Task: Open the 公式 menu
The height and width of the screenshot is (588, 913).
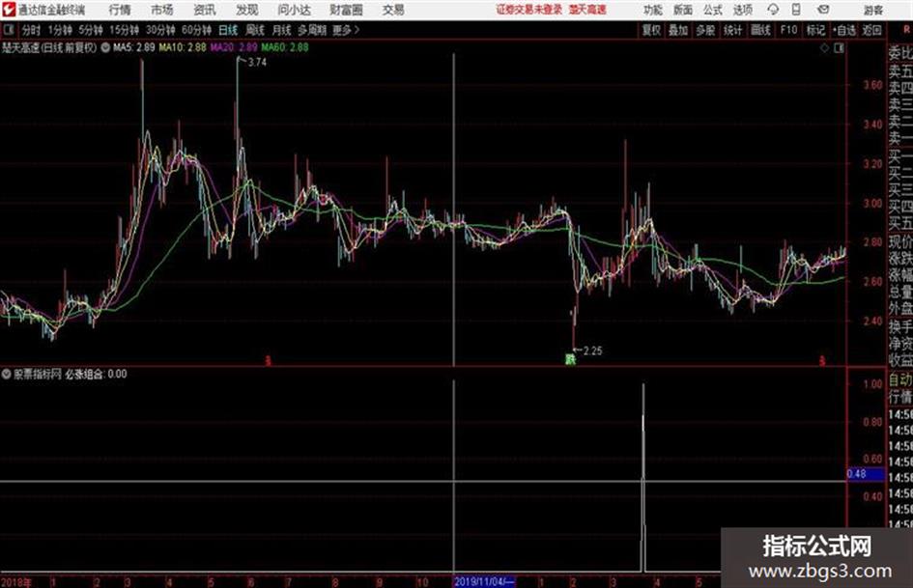Action: pyautogui.click(x=712, y=10)
